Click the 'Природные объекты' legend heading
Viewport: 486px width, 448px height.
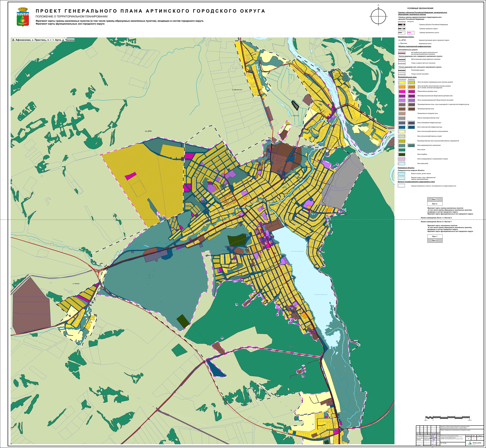point(406,168)
